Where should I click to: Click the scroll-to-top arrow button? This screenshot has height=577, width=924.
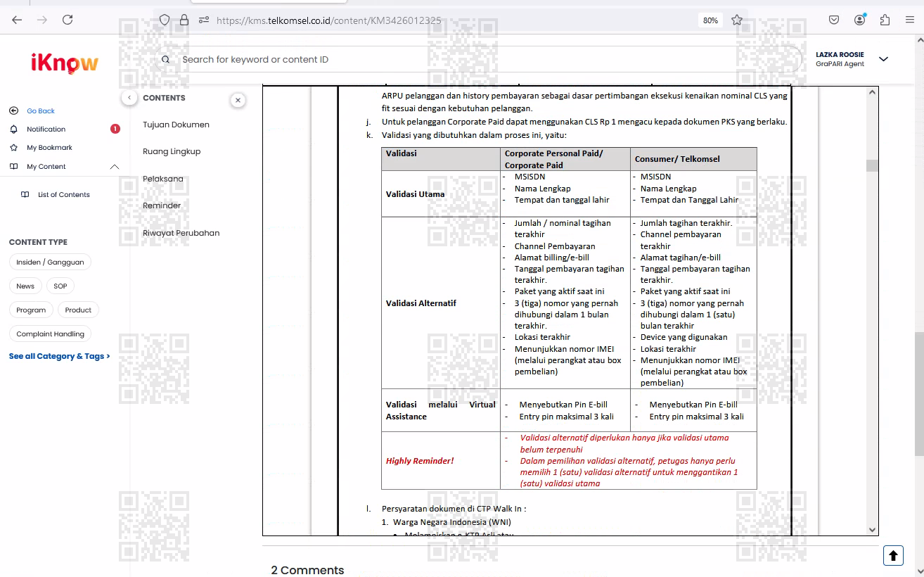893,555
